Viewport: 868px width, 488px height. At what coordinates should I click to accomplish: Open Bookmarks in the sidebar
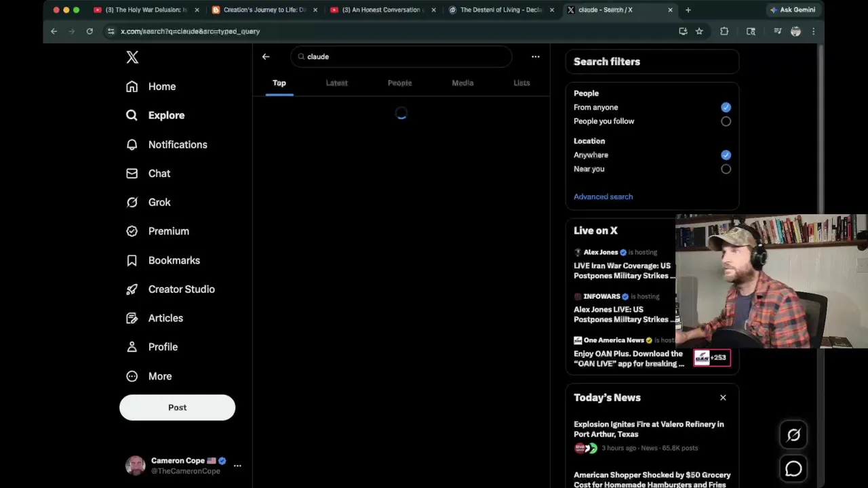pos(163,260)
